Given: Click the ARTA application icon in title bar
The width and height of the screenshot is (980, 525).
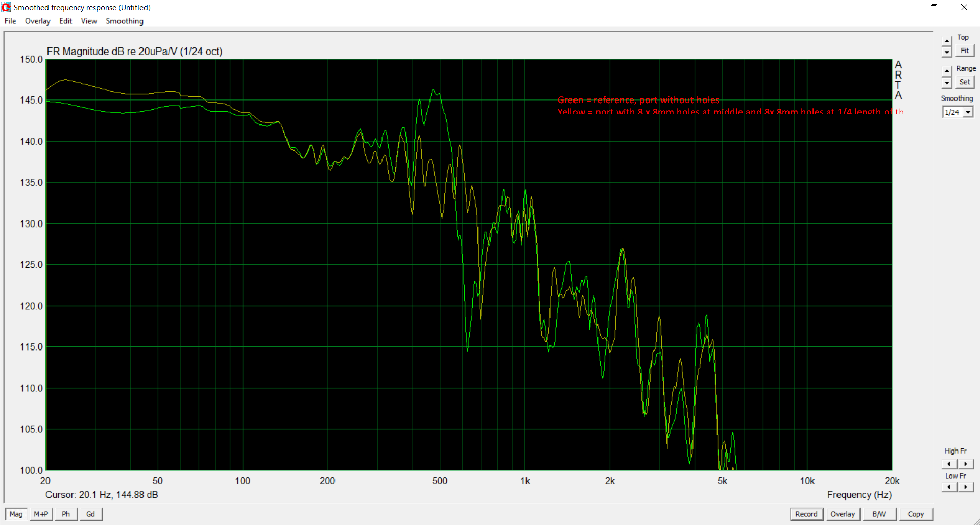Looking at the screenshot, I should pyautogui.click(x=6, y=7).
